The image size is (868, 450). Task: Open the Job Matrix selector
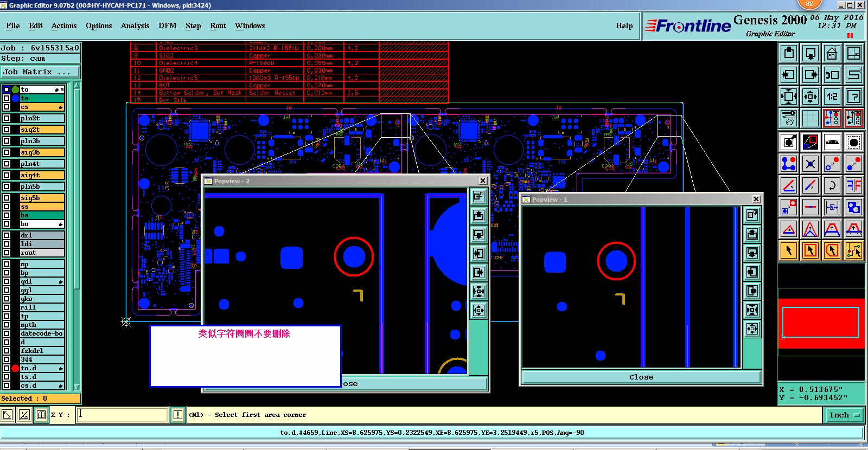click(41, 72)
